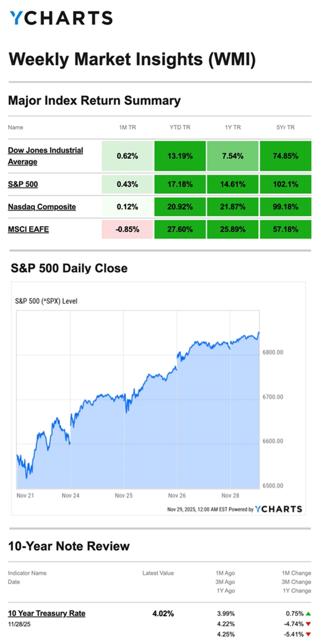Click the YCharts logo under the chart
320x644 pixels.
[278, 509]
